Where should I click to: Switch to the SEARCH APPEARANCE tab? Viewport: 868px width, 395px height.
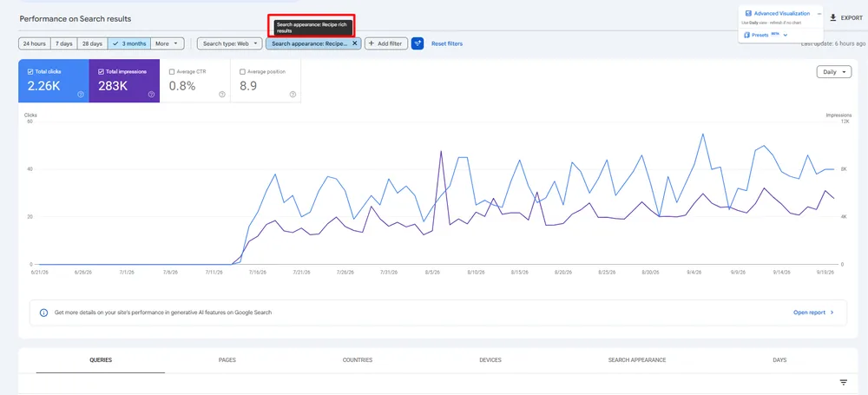[637, 360]
